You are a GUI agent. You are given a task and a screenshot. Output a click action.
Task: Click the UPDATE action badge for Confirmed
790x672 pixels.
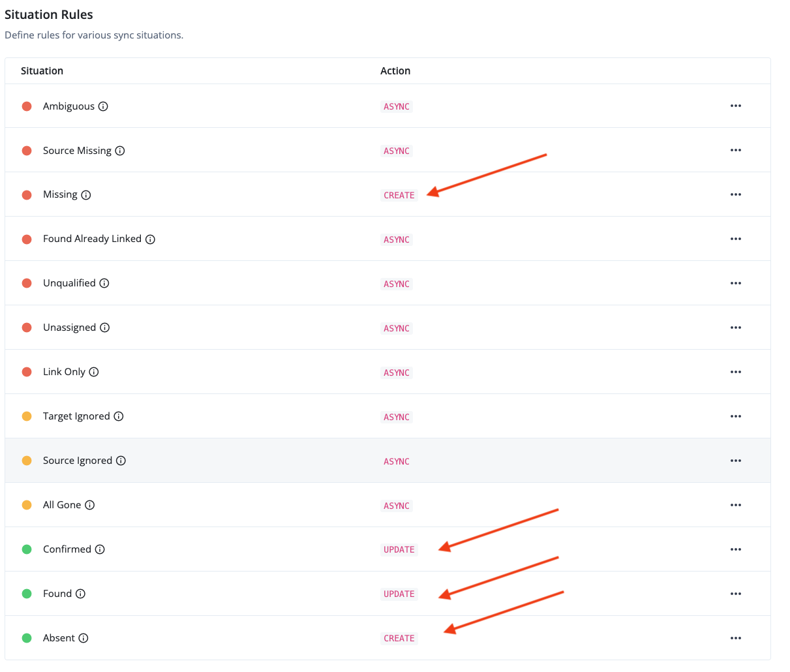[399, 549]
